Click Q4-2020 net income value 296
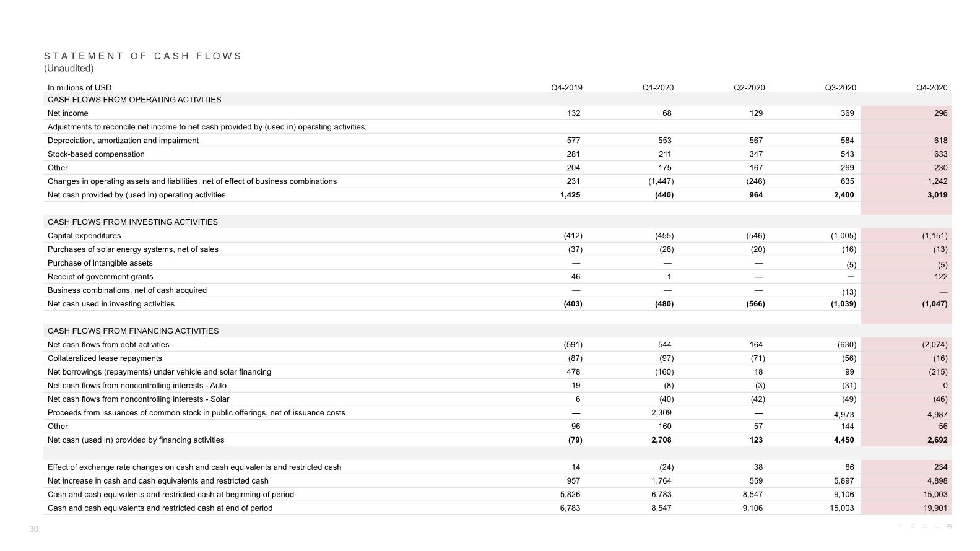This screenshot has width=980, height=551. [940, 113]
